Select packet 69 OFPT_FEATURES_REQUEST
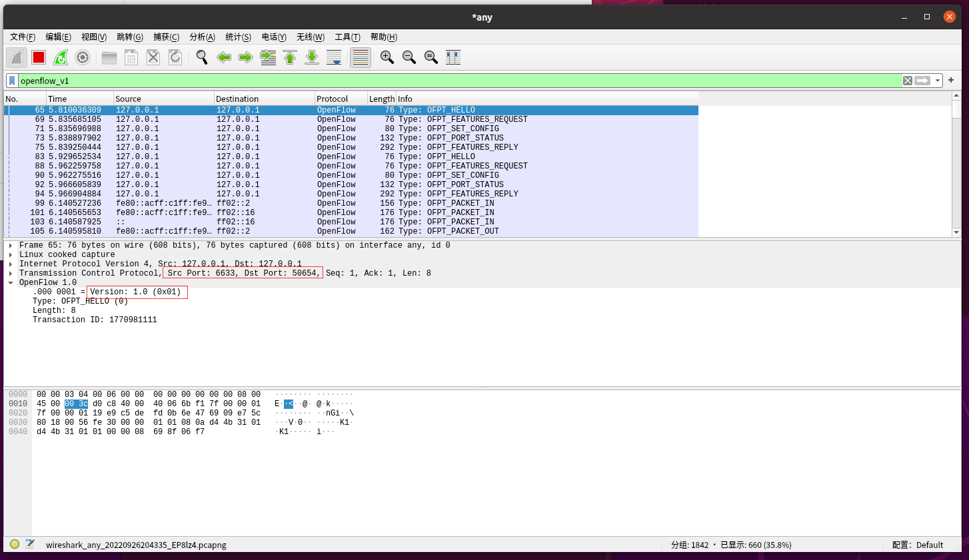 [351, 120]
